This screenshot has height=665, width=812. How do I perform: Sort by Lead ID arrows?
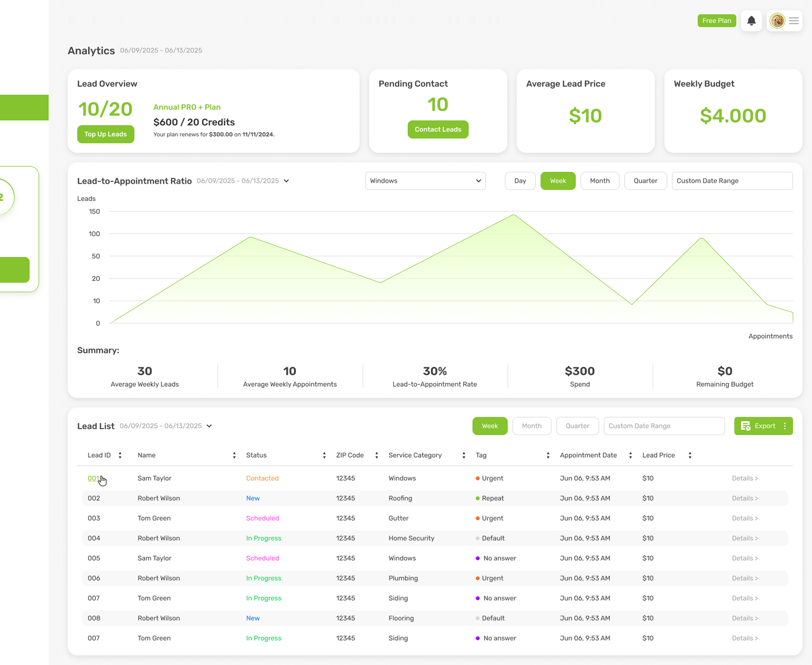[120, 455]
